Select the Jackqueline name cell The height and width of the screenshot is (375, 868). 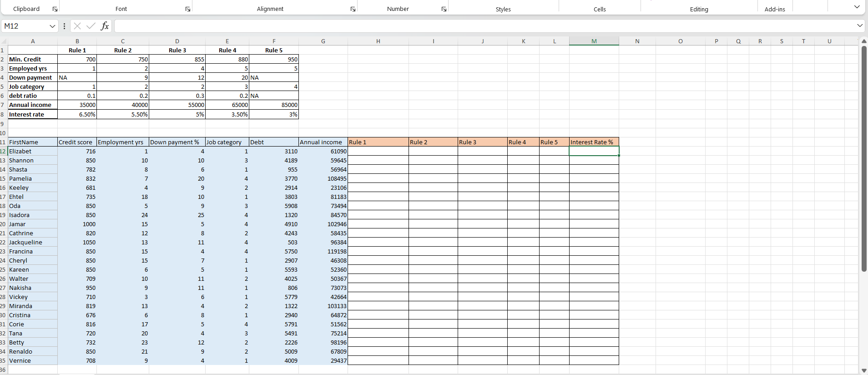(x=33, y=242)
